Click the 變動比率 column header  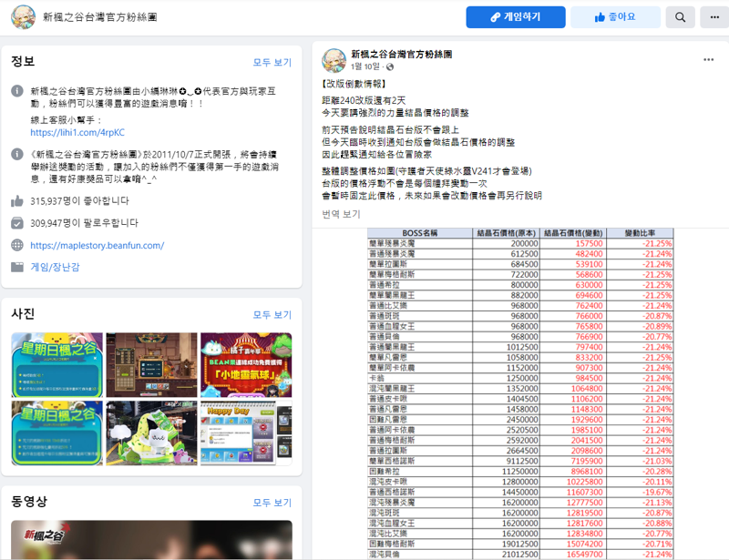click(x=640, y=233)
